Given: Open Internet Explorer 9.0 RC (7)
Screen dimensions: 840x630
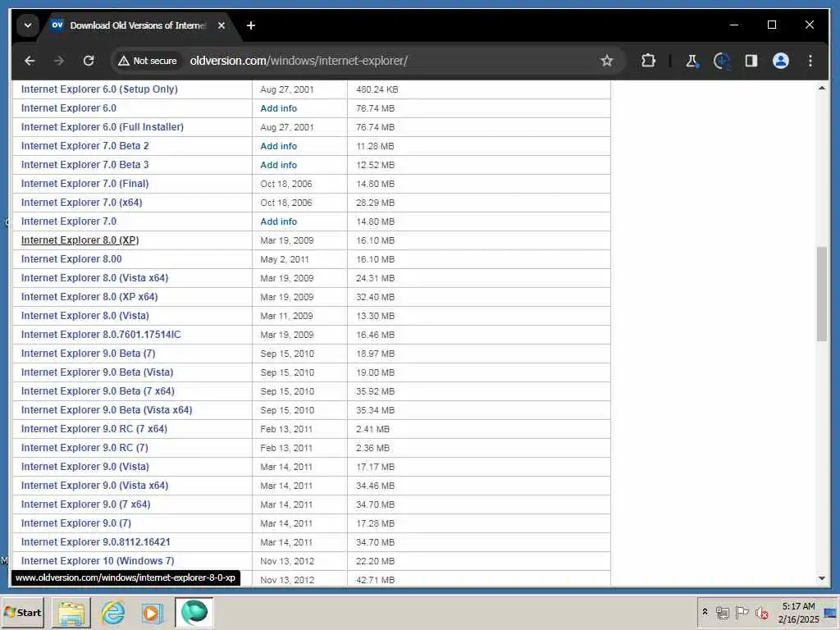Looking at the screenshot, I should [84, 447].
